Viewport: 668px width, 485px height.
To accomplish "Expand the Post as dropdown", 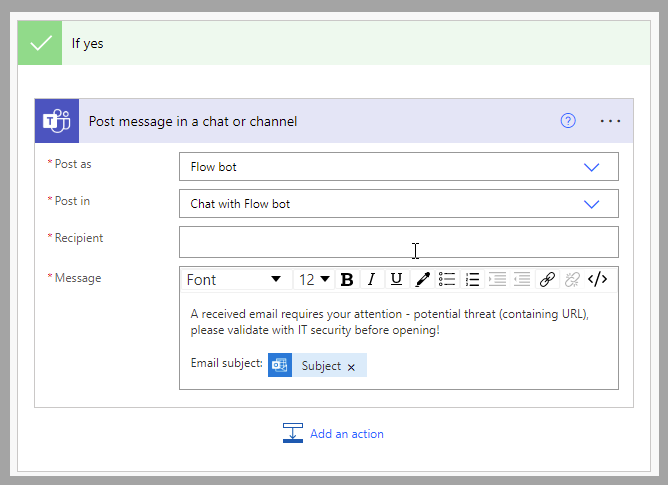I will pos(591,167).
